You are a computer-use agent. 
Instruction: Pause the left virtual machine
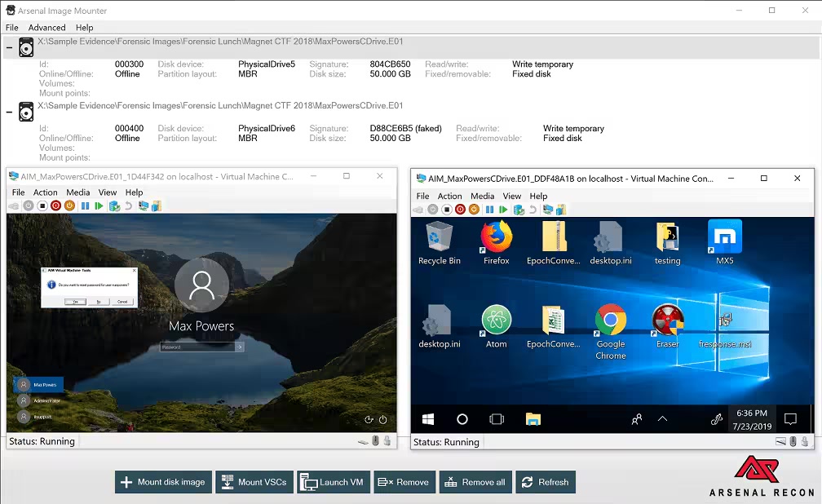tap(85, 206)
